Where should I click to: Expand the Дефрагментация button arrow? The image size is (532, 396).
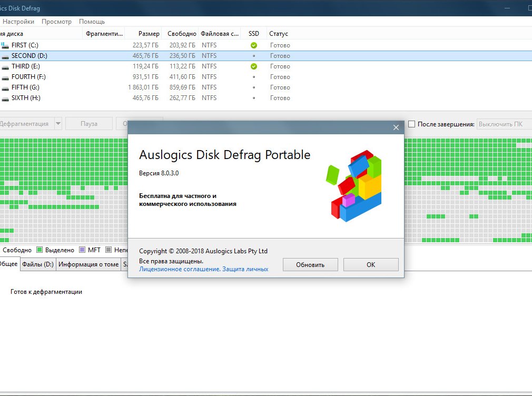pos(58,124)
